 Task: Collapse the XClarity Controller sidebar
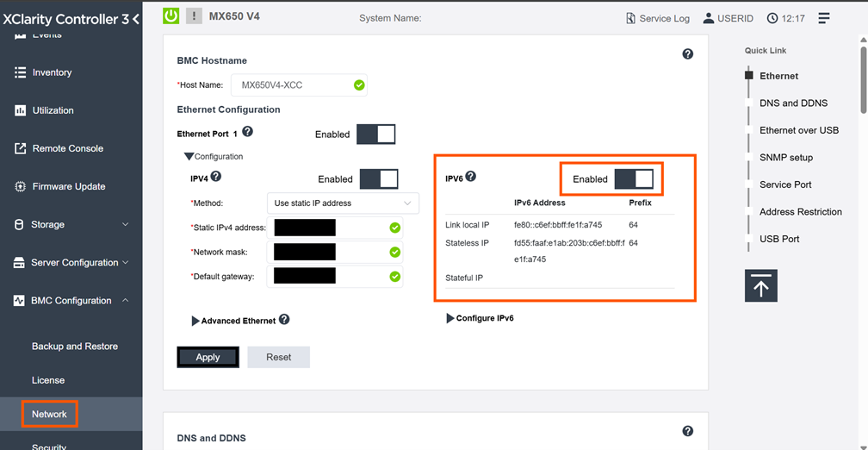(x=136, y=18)
